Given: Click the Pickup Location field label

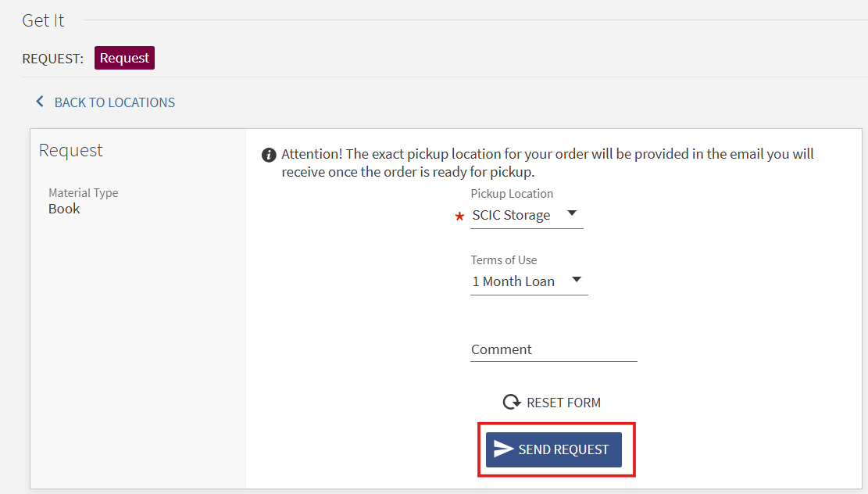Looking at the screenshot, I should pyautogui.click(x=512, y=194).
